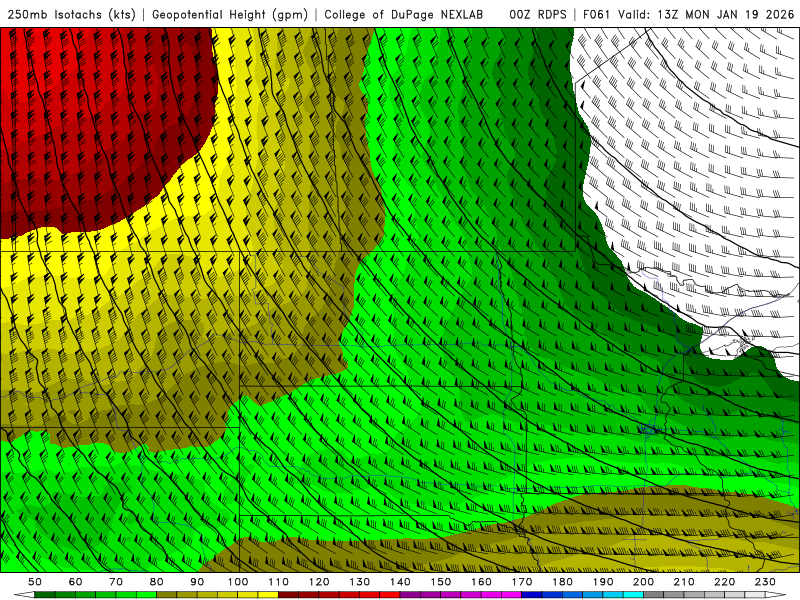The height and width of the screenshot is (600, 800).
Task: Click the 210 value on the color scale
Action: click(x=684, y=582)
